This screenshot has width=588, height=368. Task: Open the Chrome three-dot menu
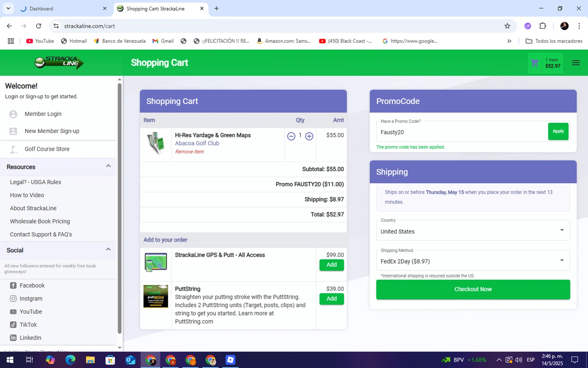(579, 26)
